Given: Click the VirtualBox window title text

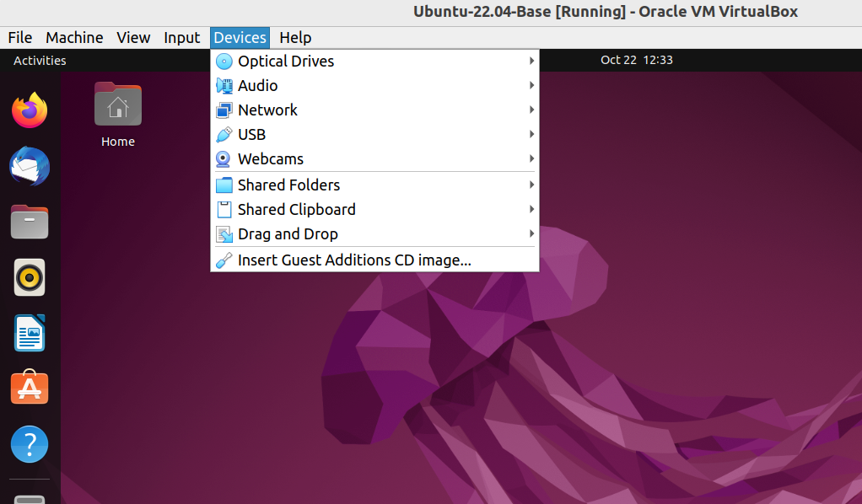Looking at the screenshot, I should 606,12.
